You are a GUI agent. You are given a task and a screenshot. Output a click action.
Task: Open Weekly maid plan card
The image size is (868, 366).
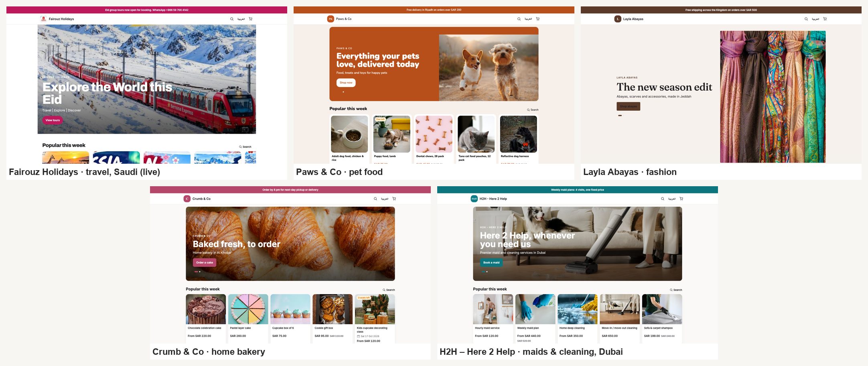point(535,319)
